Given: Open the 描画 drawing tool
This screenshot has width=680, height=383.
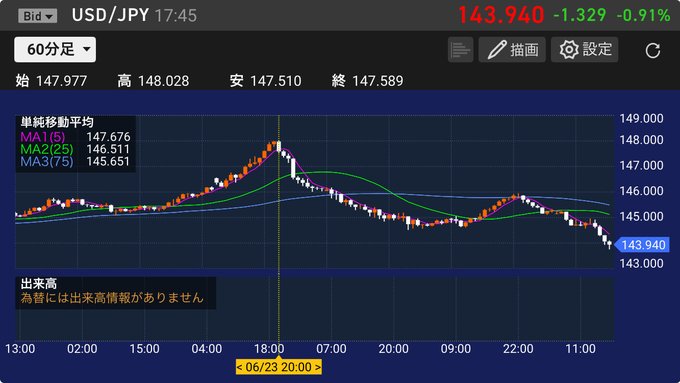Looking at the screenshot, I should coord(512,49).
